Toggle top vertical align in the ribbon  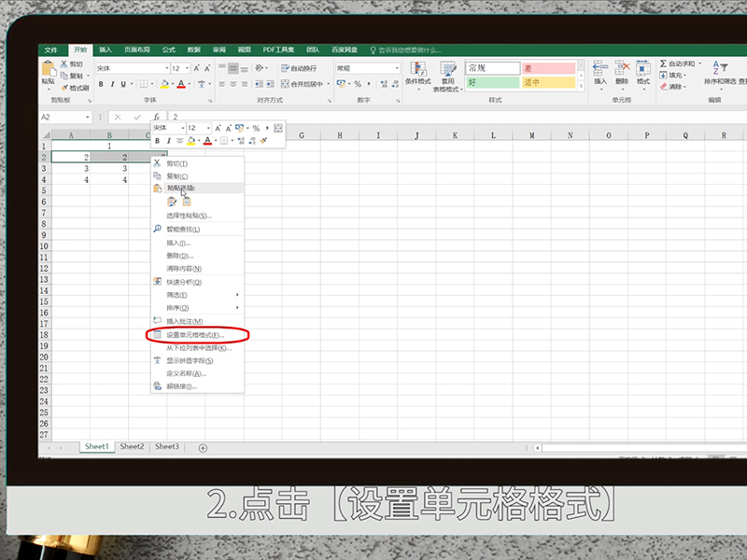(x=222, y=68)
